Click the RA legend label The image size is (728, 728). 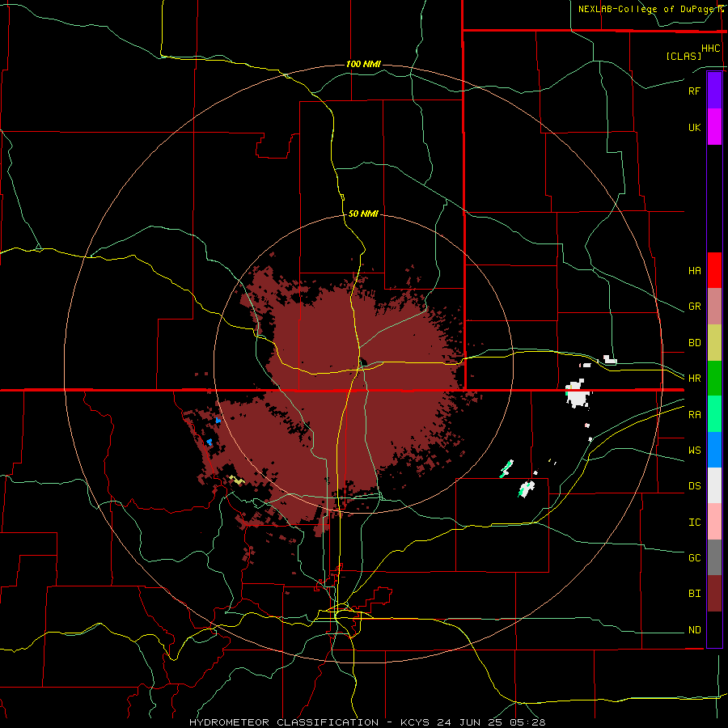coord(694,415)
